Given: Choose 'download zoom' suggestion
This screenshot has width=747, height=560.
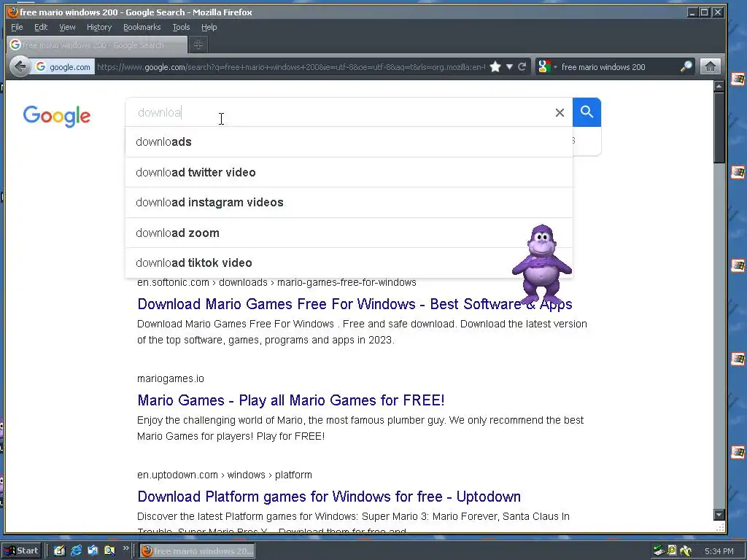Looking at the screenshot, I should 349,233.
